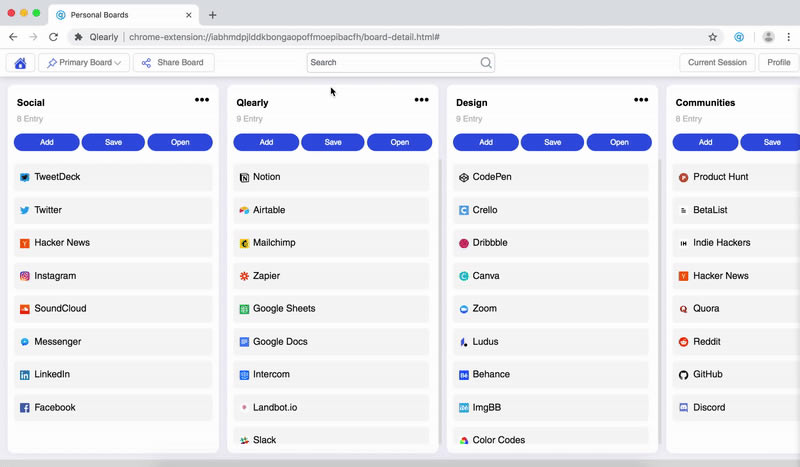This screenshot has width=800, height=467.
Task: Click the Reddit icon
Action: point(684,342)
